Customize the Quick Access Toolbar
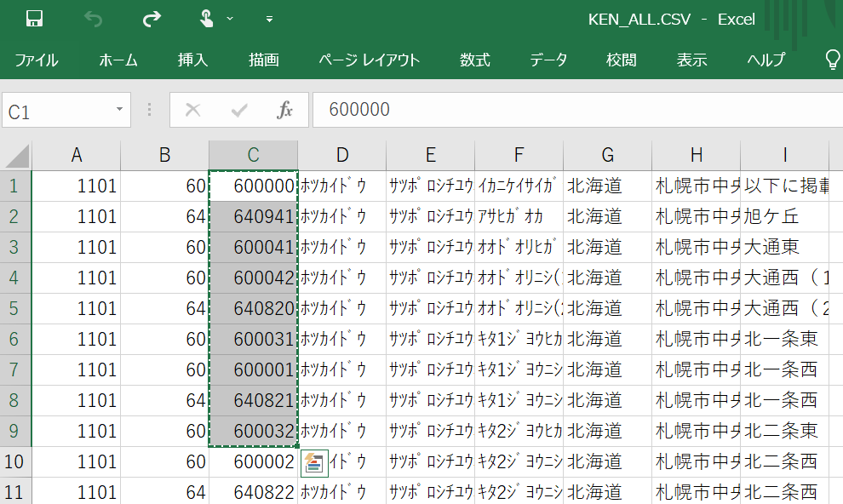 pos(269,20)
